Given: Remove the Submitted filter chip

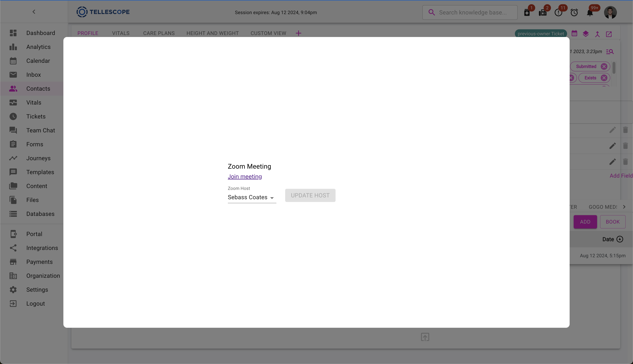Looking at the screenshot, I should (604, 66).
